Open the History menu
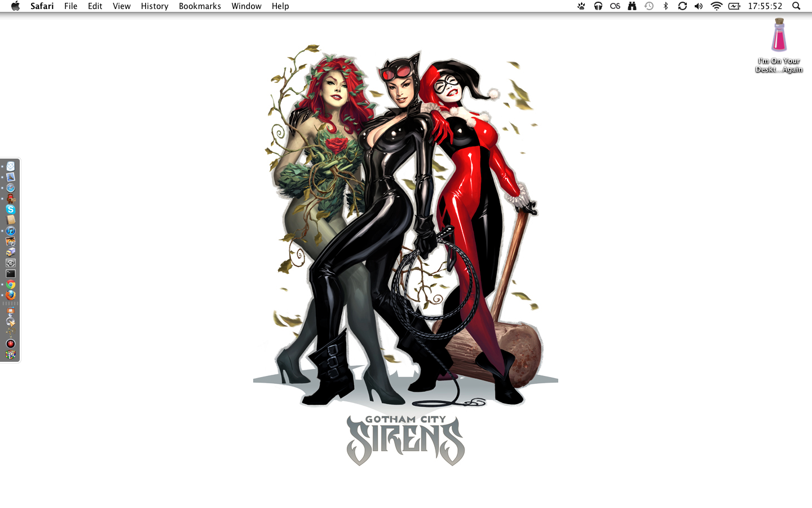 click(155, 6)
